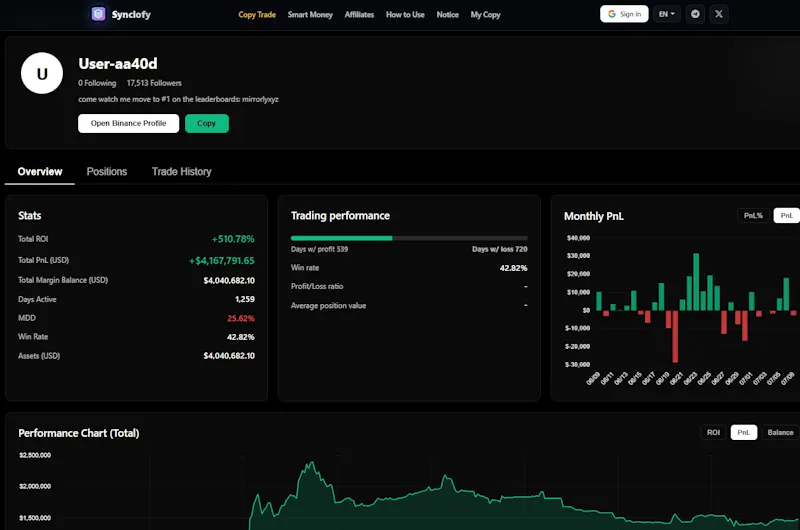Viewport: 800px width, 530px height.
Task: Open How to Use page
Action: point(405,15)
